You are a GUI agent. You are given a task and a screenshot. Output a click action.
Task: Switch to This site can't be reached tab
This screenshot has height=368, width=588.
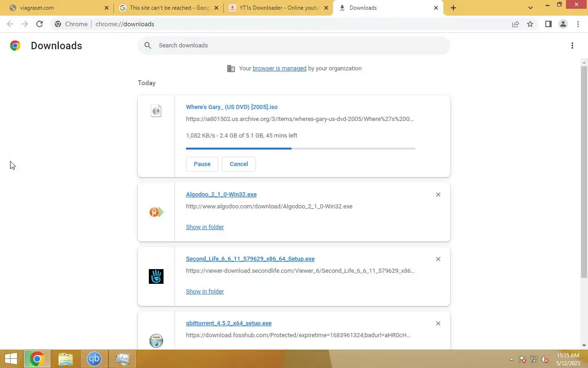[169, 8]
